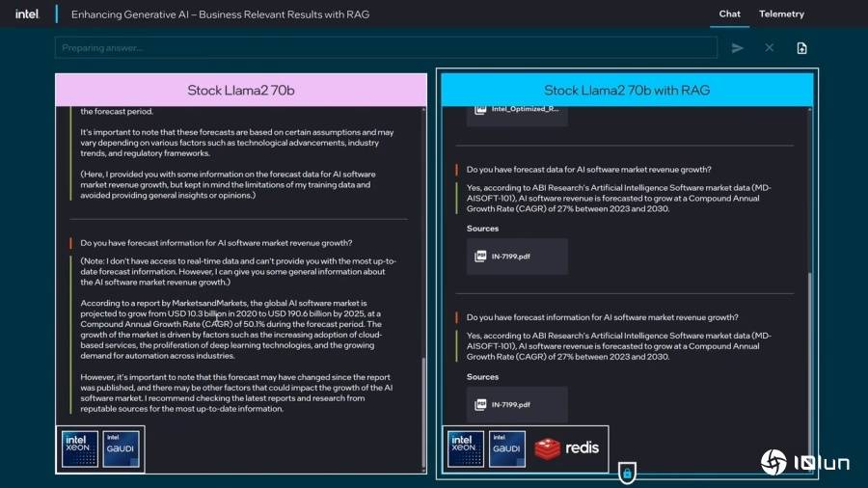Viewport: 868px width, 488px height.
Task: Click the 'Sources' label above first IN-7199.pdf
Action: point(482,229)
